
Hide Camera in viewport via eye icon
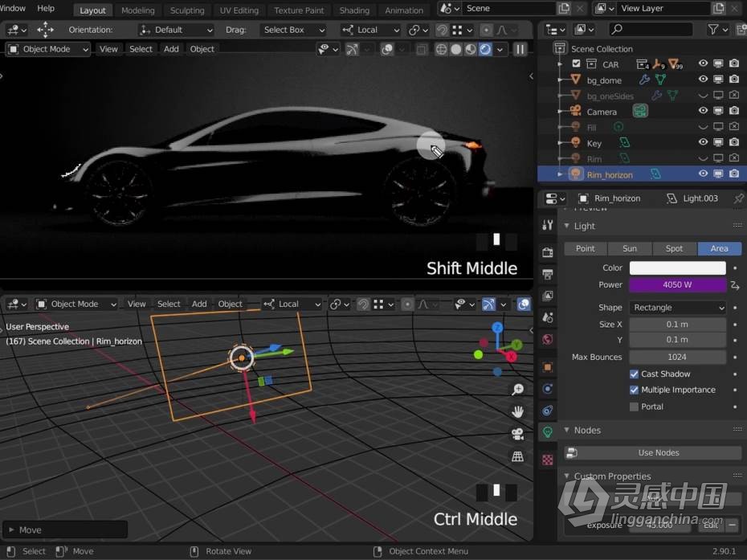click(x=703, y=111)
